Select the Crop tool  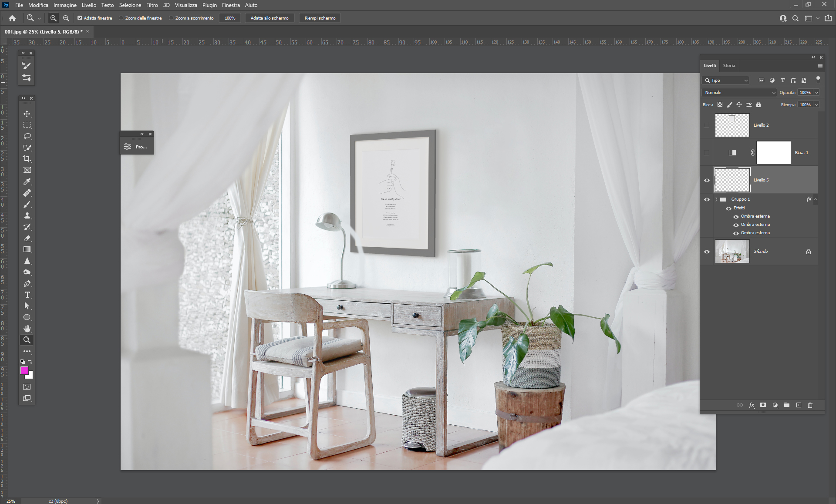(x=27, y=159)
